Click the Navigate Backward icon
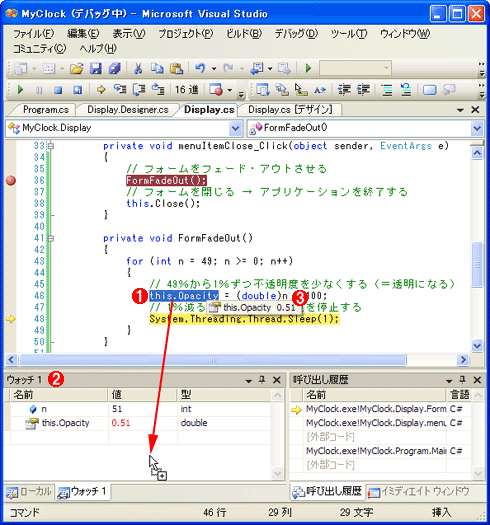 257,69
